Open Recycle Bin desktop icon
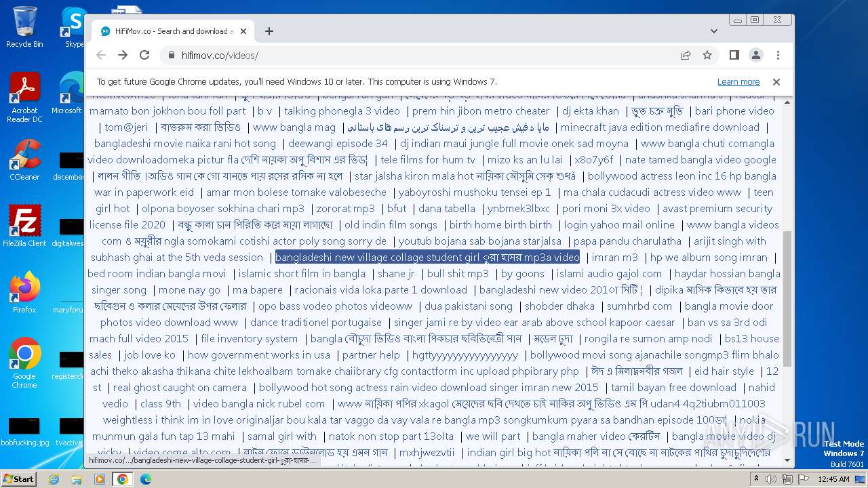The width and height of the screenshot is (868, 488). (24, 27)
